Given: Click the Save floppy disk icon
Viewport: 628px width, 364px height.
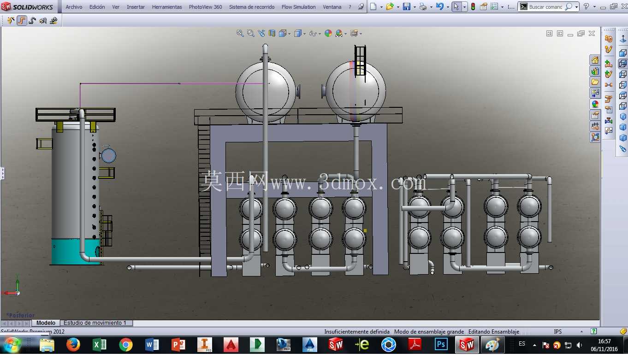Looking at the screenshot, I should coord(407,7).
